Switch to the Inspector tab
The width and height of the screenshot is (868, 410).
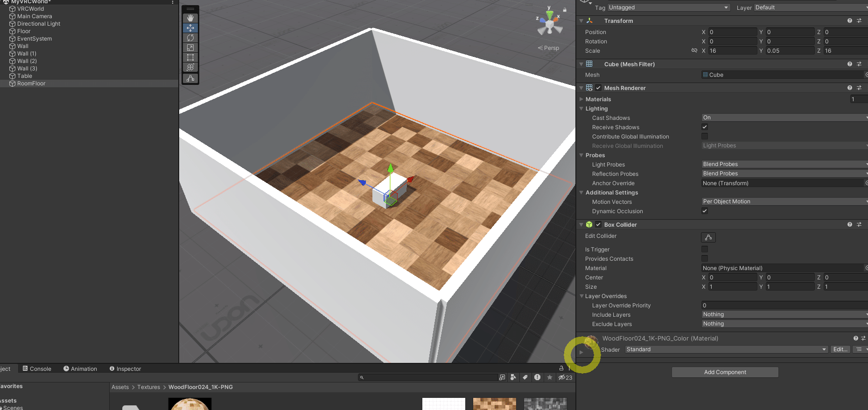coord(125,369)
